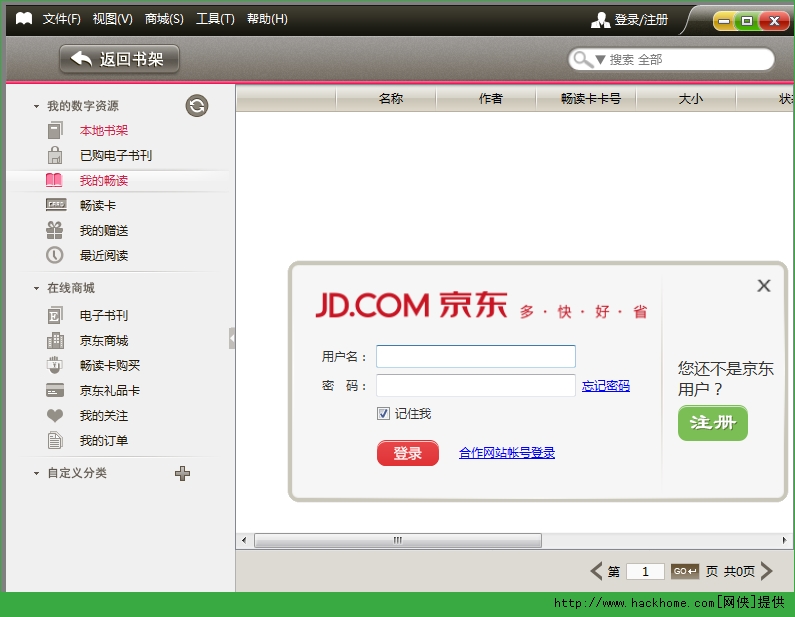795x617 pixels.
Task: Focus the 密码 input field
Action: click(x=476, y=386)
